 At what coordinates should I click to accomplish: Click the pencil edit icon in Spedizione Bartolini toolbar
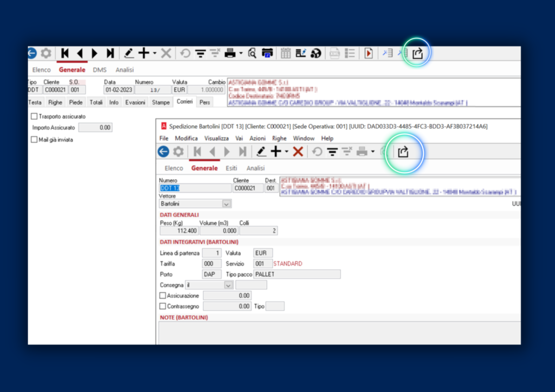coord(261,152)
